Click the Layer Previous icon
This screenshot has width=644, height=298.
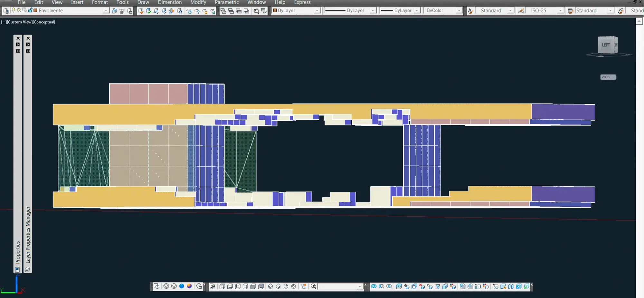click(x=122, y=11)
